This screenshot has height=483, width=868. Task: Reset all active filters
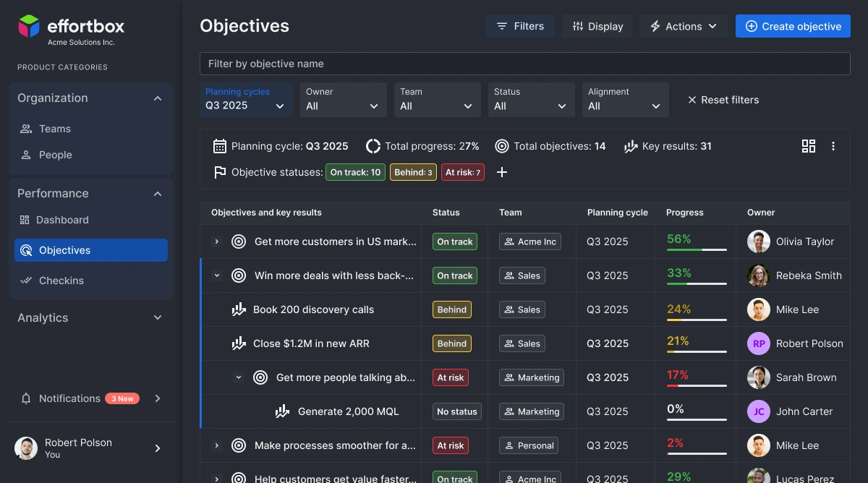coord(723,100)
